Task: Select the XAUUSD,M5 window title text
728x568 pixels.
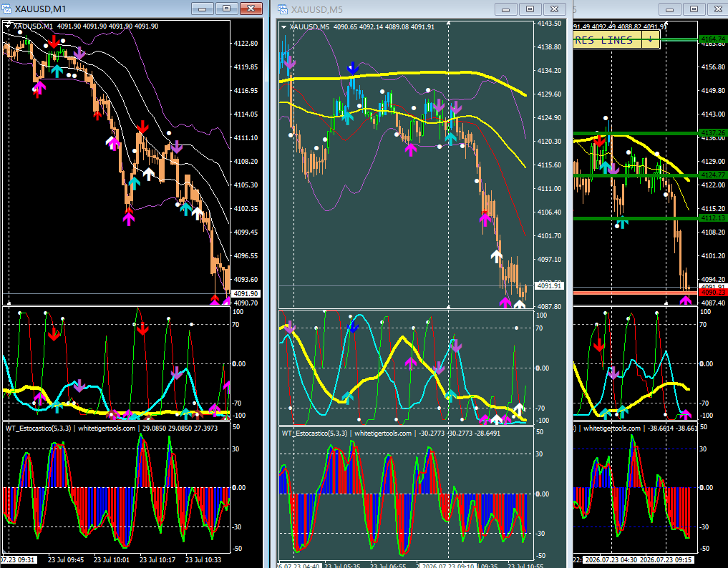Action: pos(316,10)
